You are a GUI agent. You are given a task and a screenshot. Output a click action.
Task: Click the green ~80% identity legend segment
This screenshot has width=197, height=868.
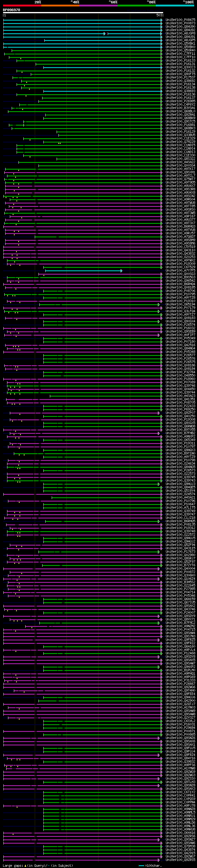point(137,6)
